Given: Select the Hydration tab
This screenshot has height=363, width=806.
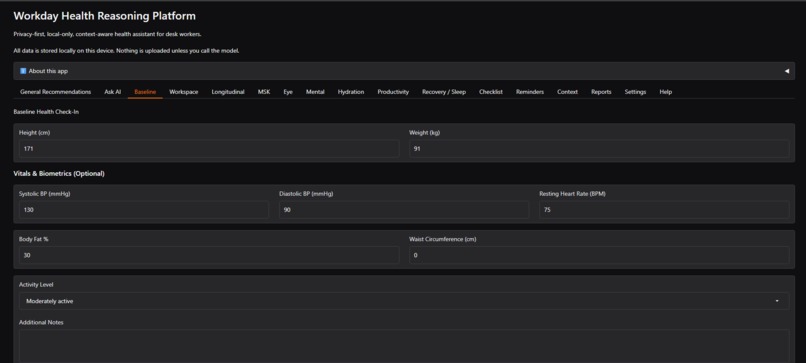Looking at the screenshot, I should [351, 92].
